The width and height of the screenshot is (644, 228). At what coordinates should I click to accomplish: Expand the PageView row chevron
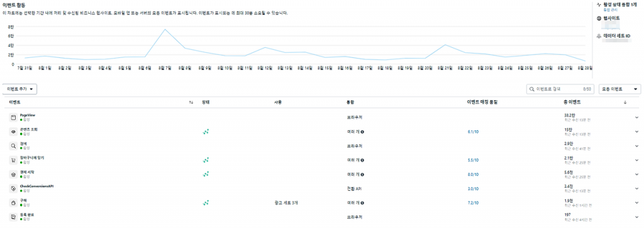coord(636,118)
